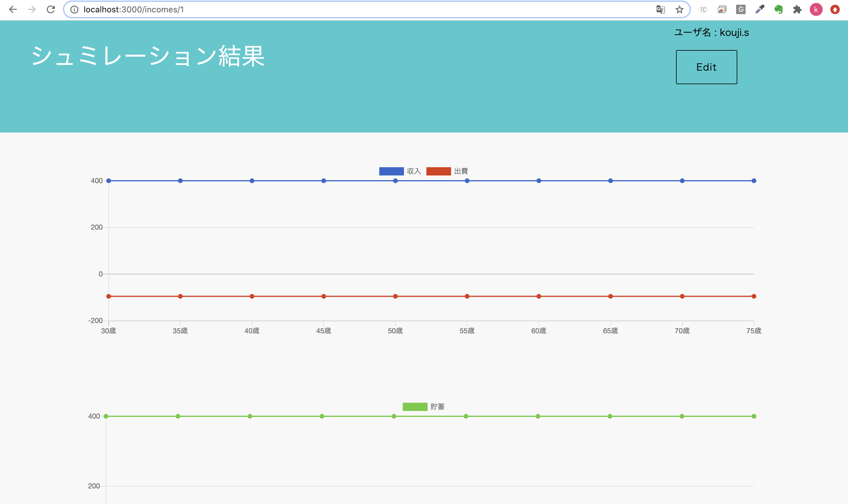Open the Google Translate icon in address bar
The width and height of the screenshot is (848, 504).
pos(660,9)
